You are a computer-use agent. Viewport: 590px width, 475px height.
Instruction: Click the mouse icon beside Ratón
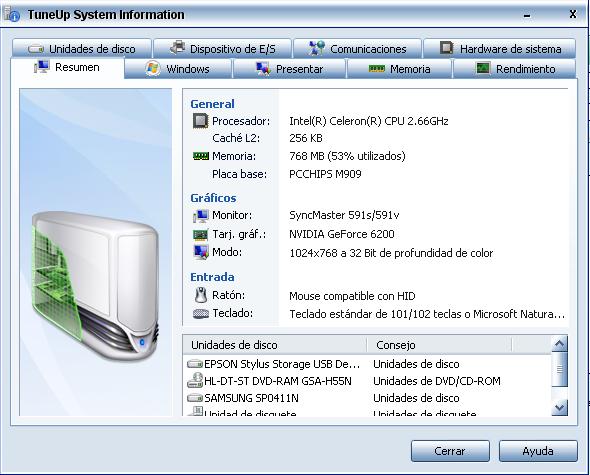201,295
